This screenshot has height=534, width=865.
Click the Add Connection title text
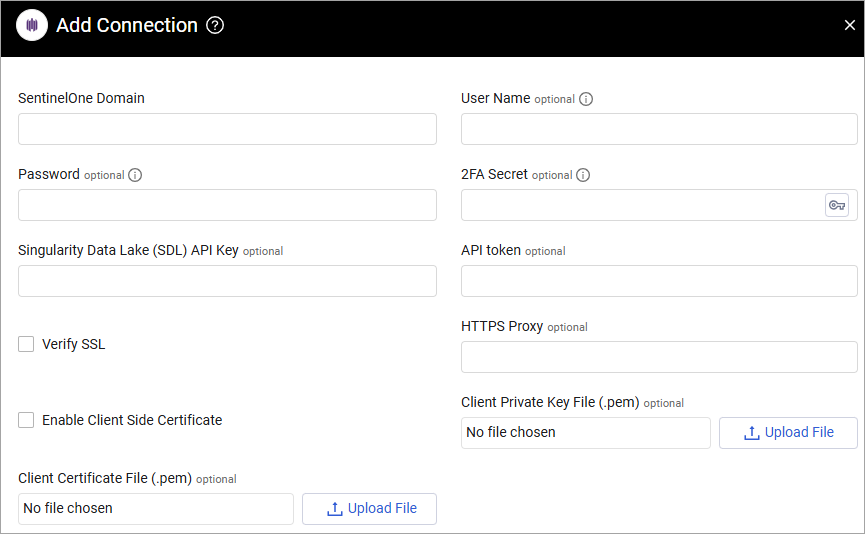pos(127,25)
